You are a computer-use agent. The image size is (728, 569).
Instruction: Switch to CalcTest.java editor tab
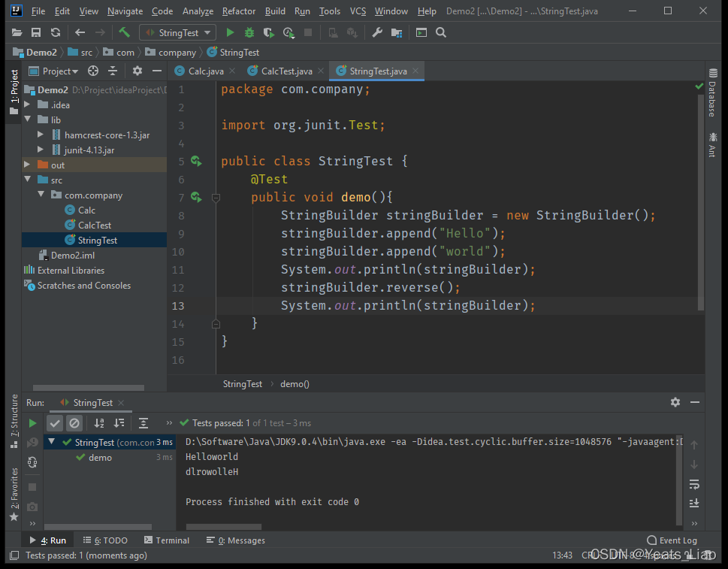(285, 71)
